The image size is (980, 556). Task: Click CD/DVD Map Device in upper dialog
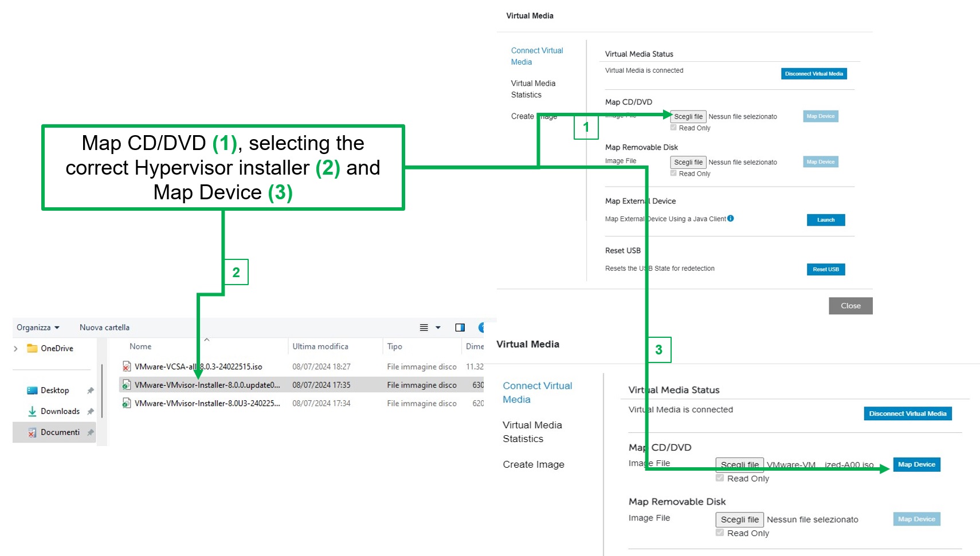[821, 116]
